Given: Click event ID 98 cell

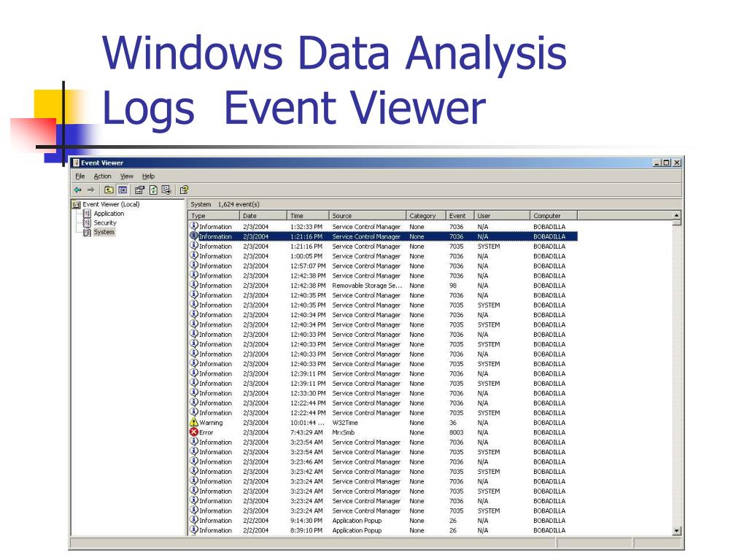Looking at the screenshot, I should coord(453,286).
